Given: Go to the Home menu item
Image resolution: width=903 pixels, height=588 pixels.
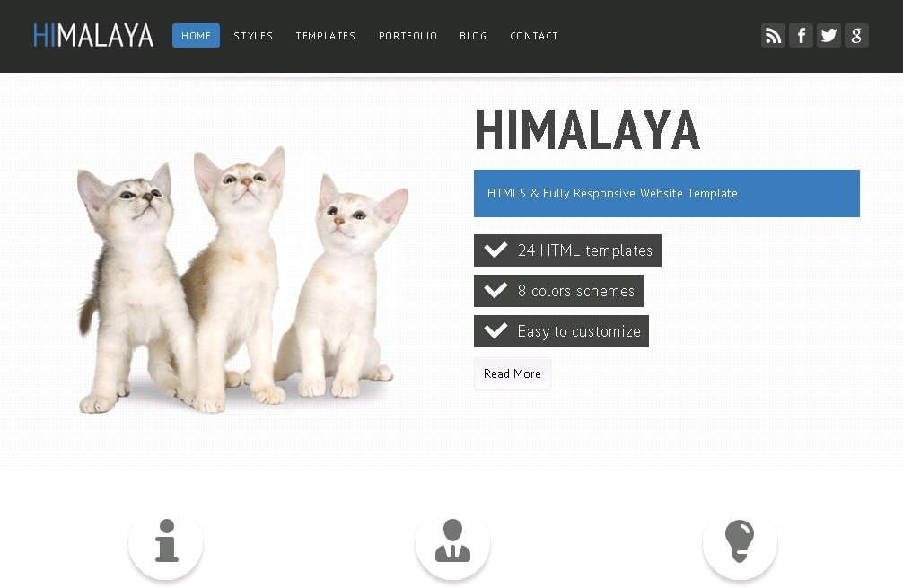Looking at the screenshot, I should (x=196, y=36).
